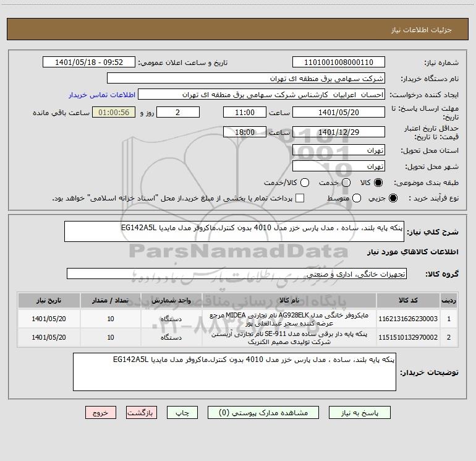Click the جزئیات اطلاعات نیاز header title
This screenshot has height=461, width=476.
(x=422, y=30)
